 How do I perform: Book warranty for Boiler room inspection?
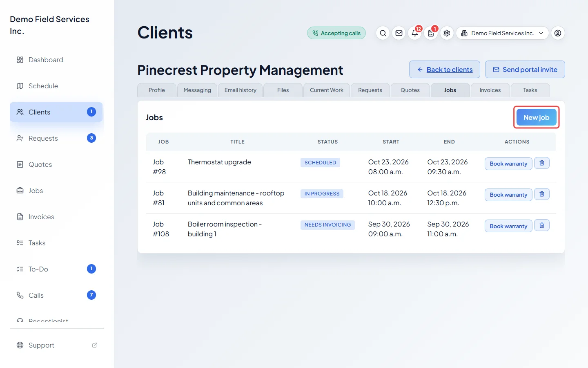tap(508, 226)
